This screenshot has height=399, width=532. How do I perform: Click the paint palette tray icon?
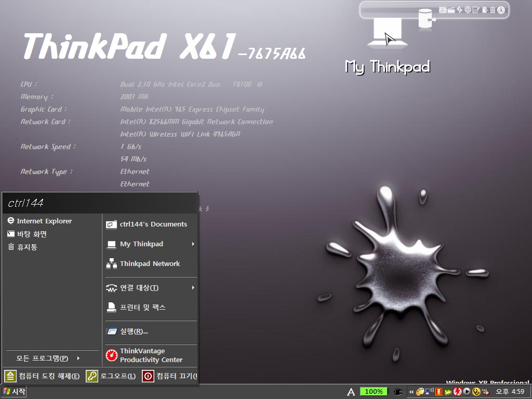pos(420,392)
